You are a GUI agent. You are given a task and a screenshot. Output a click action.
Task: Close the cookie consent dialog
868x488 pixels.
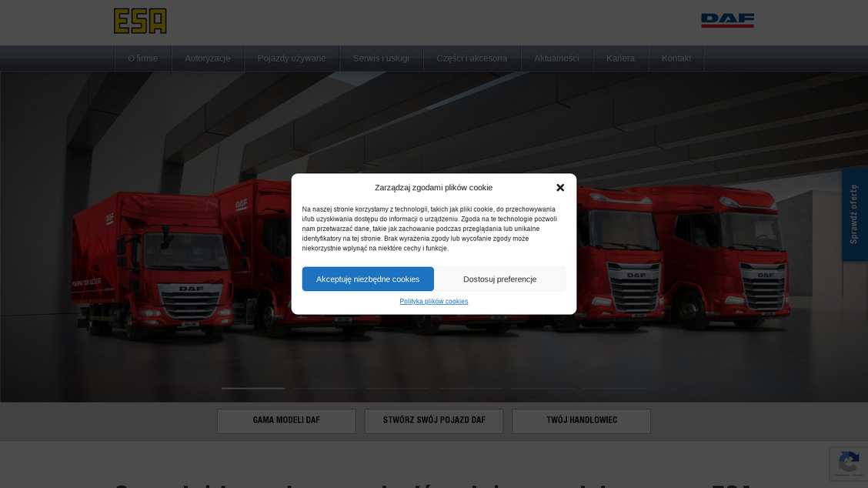[560, 188]
